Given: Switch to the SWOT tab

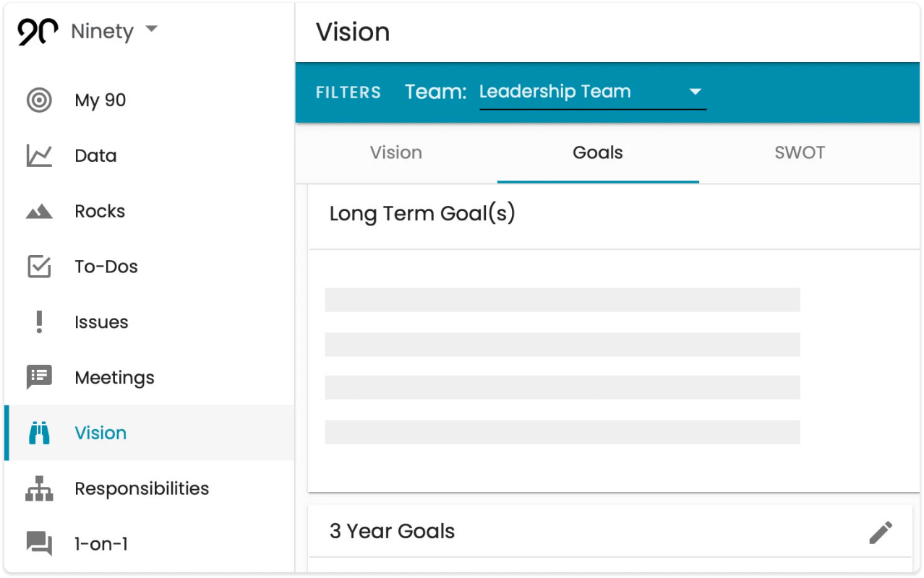Looking at the screenshot, I should [800, 152].
